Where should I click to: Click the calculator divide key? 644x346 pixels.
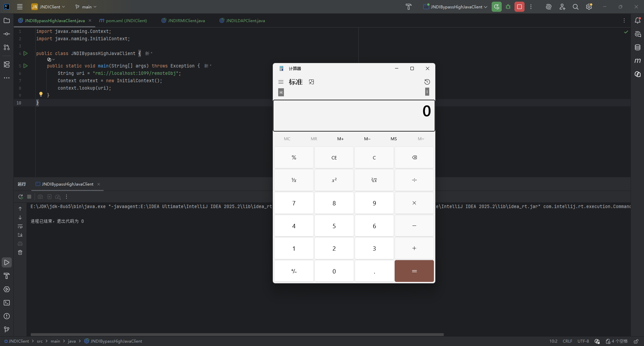pyautogui.click(x=414, y=180)
